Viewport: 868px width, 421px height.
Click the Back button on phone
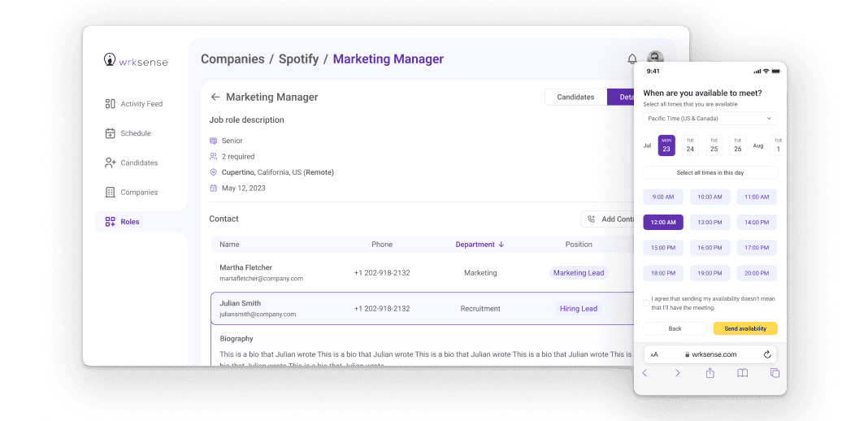coord(675,328)
